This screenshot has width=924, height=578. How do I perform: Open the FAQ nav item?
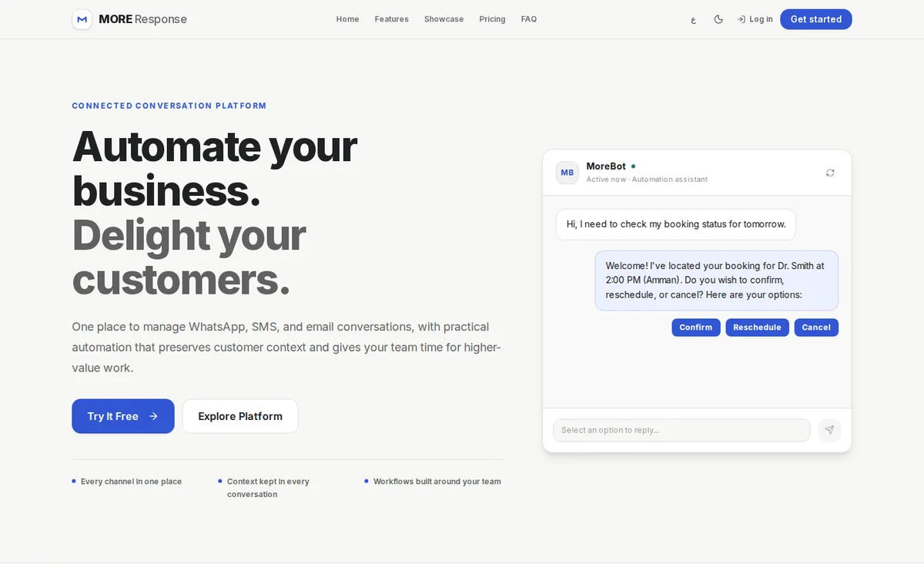click(x=529, y=19)
